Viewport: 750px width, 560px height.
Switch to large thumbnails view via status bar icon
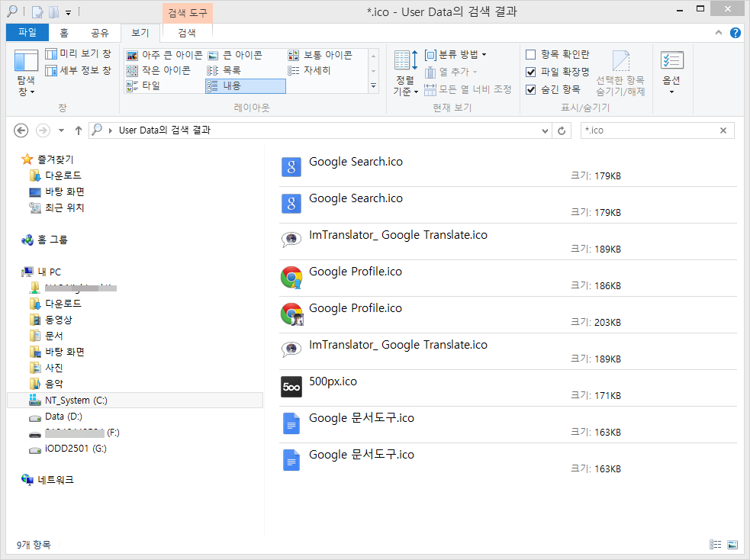[x=732, y=544]
